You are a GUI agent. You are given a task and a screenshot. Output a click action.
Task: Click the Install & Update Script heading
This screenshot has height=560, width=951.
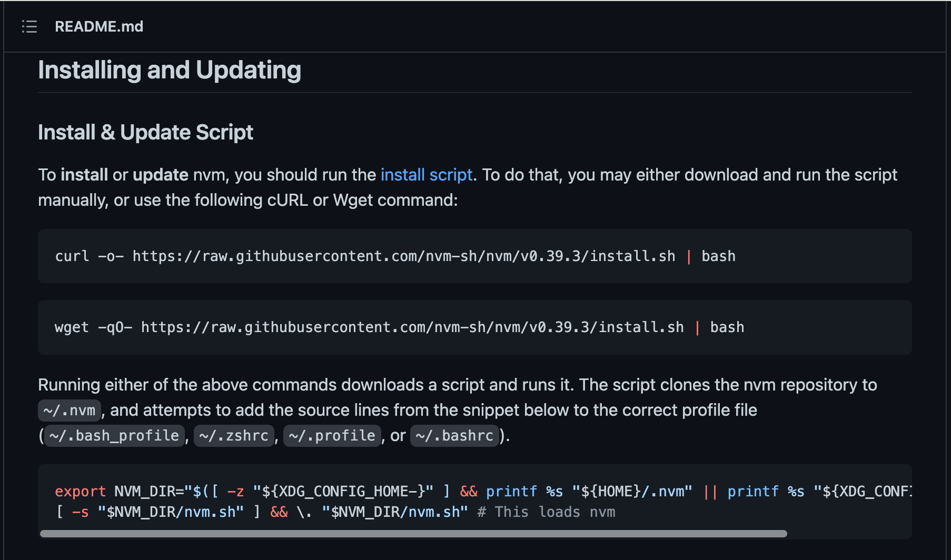(x=145, y=132)
